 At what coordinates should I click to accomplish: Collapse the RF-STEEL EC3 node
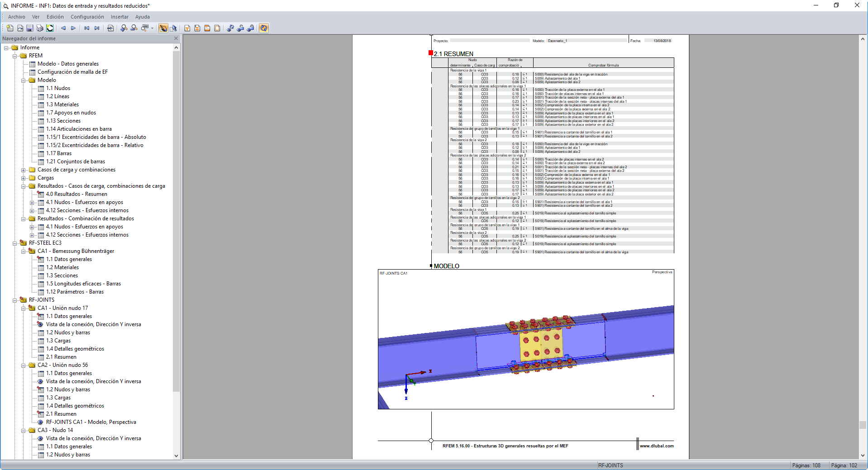point(15,243)
